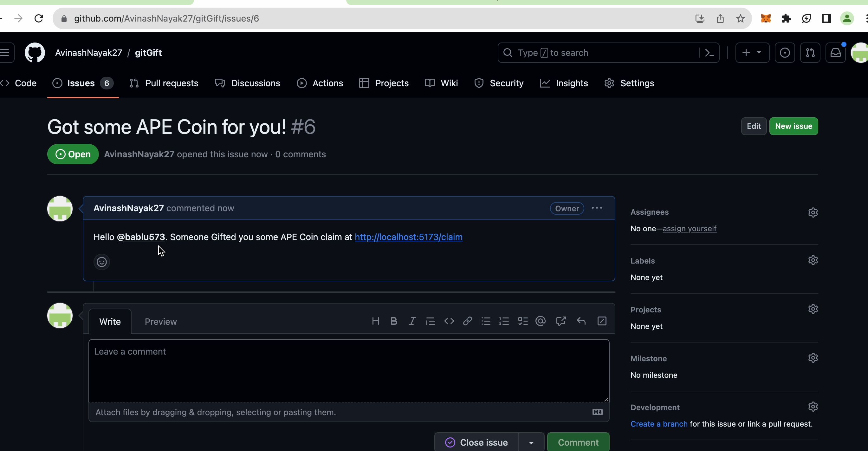868x451 pixels.
Task: Click the @bablu573 mention link
Action: 141,237
